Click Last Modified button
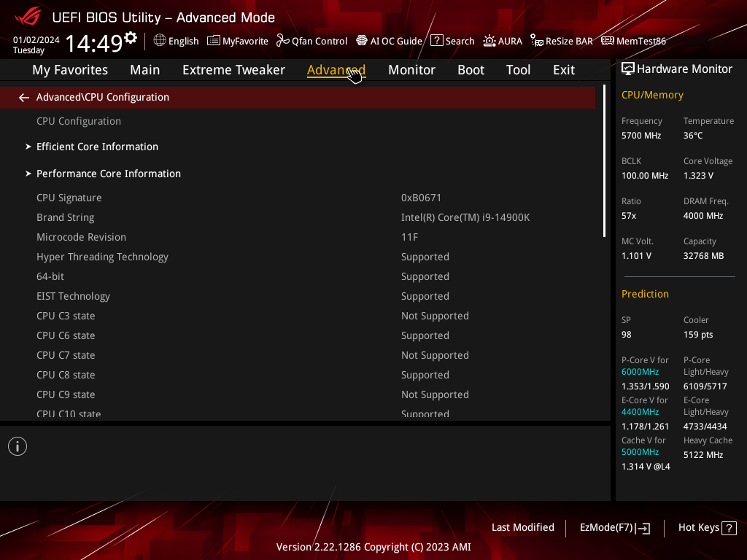This screenshot has height=560, width=747. click(x=522, y=528)
